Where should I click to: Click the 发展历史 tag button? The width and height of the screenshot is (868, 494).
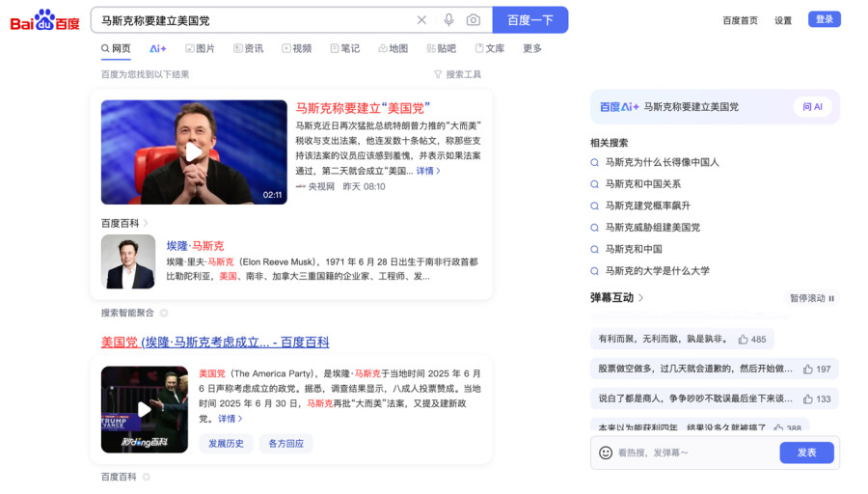(226, 444)
